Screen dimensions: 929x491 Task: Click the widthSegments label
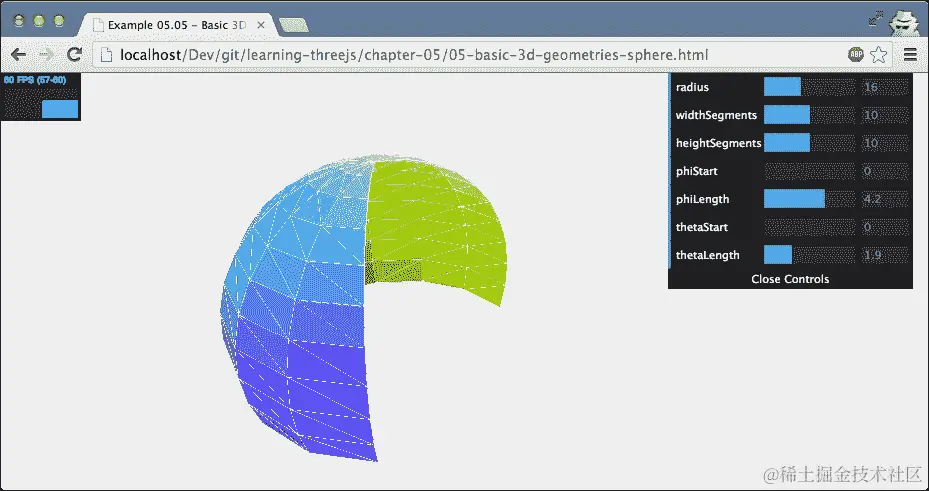[x=716, y=115]
